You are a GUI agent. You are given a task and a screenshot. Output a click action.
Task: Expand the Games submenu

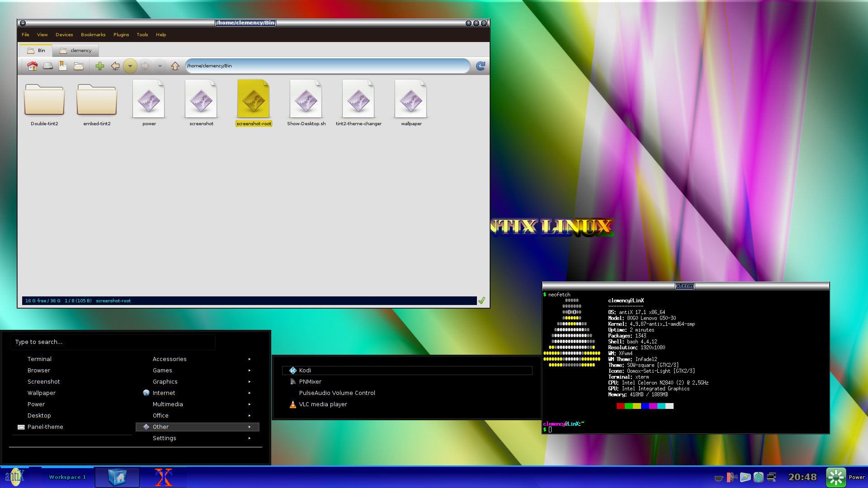(x=198, y=371)
